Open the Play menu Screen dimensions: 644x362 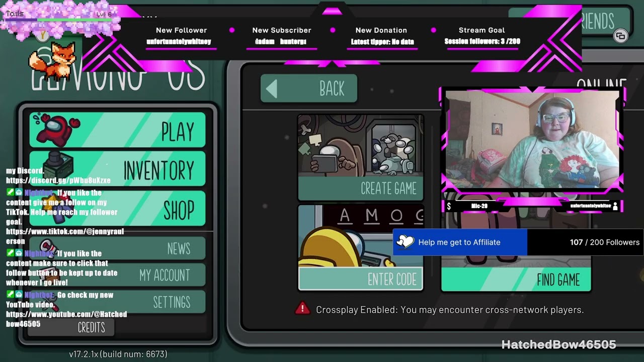point(118,130)
